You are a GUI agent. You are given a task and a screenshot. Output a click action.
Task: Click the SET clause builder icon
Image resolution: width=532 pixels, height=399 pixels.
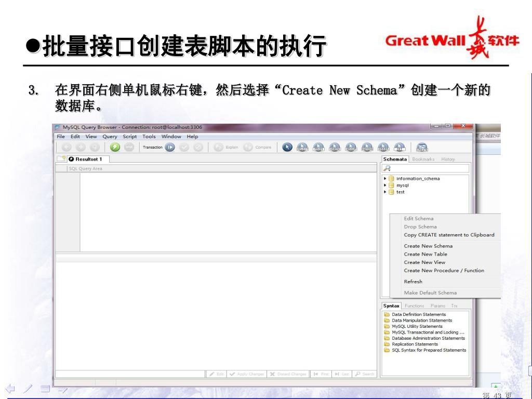click(x=400, y=147)
